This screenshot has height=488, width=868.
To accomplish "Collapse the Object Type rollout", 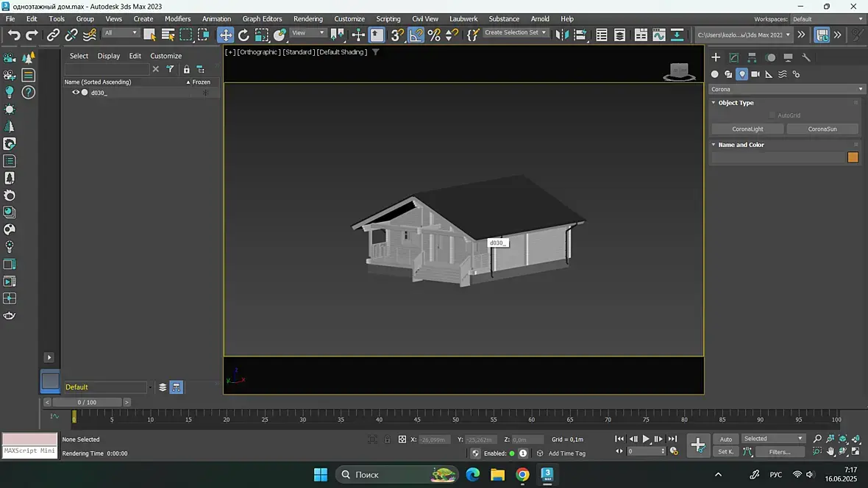I will pos(736,103).
